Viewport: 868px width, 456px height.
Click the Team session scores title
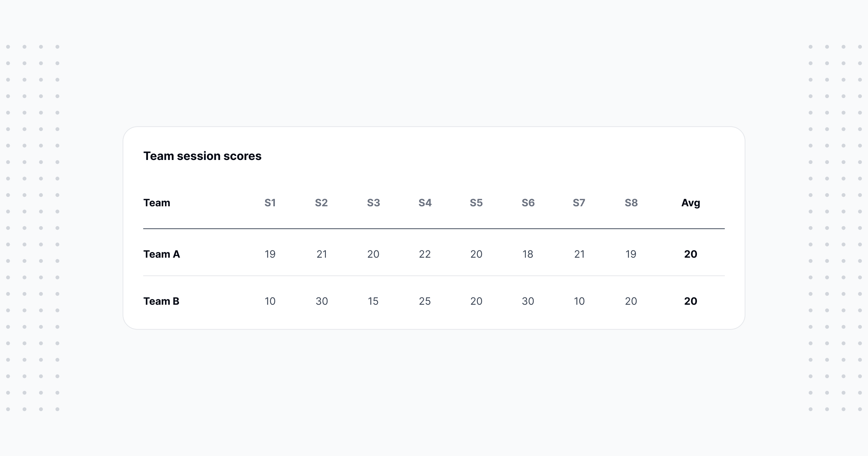tap(202, 156)
